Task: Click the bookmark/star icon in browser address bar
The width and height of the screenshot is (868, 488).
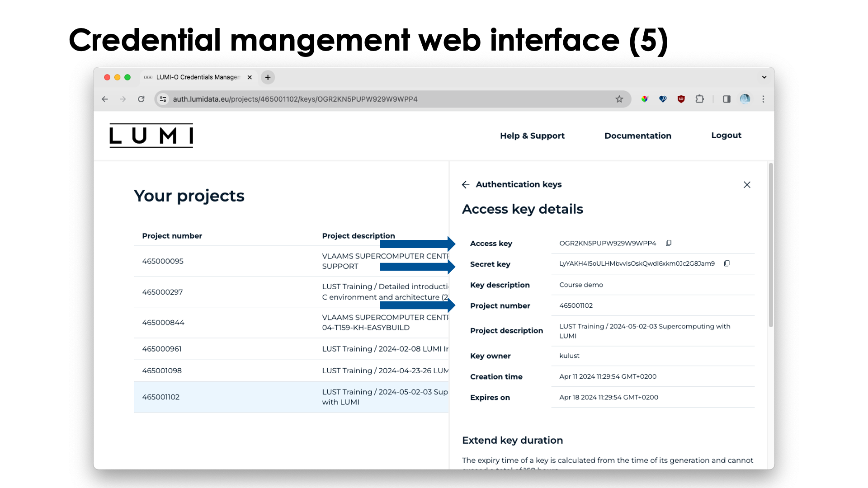Action: (619, 99)
